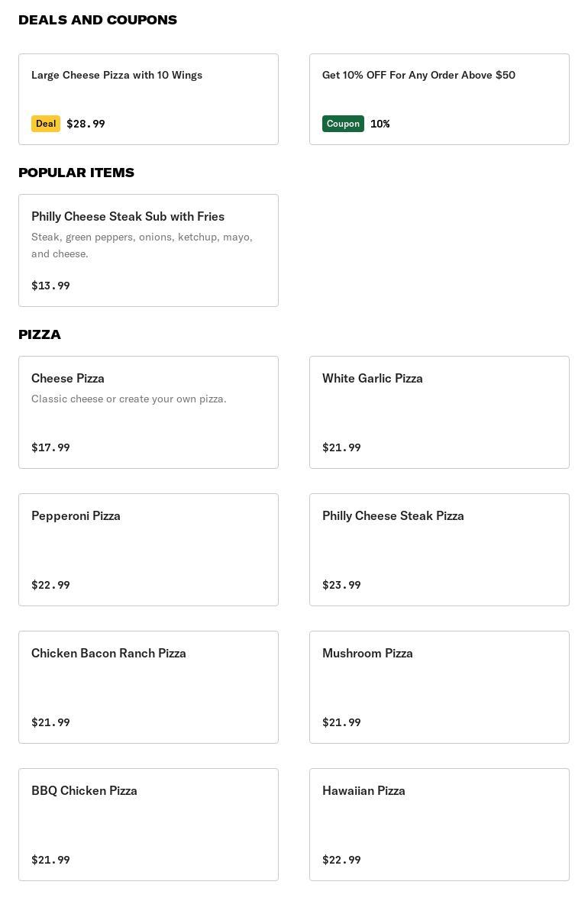
Task: Choose White Garlic Pizza
Action: point(439,412)
